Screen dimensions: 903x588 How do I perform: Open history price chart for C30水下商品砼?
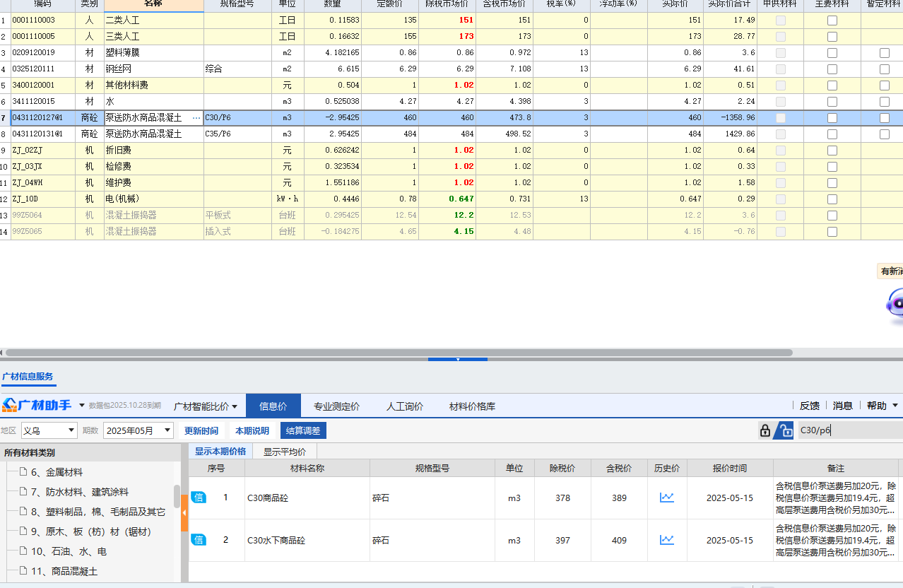pyautogui.click(x=666, y=540)
